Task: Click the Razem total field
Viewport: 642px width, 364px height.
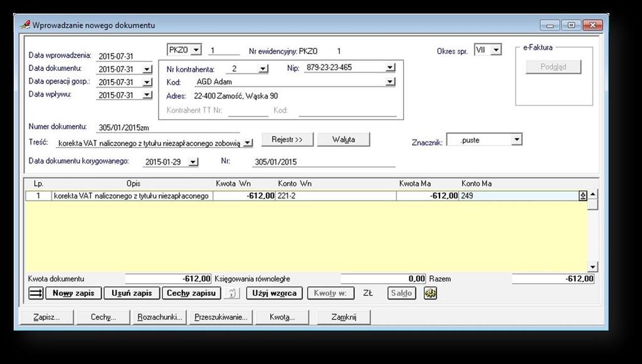Action: pos(553,279)
